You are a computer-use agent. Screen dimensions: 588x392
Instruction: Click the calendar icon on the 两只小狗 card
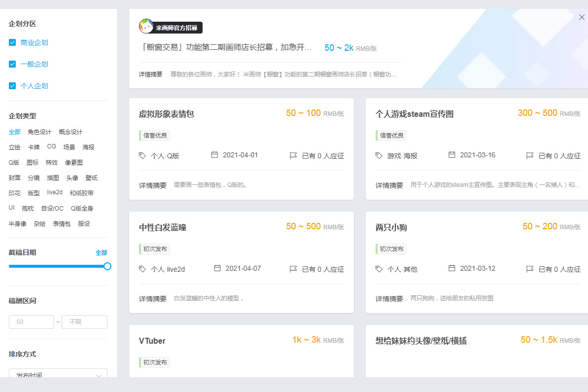451,268
